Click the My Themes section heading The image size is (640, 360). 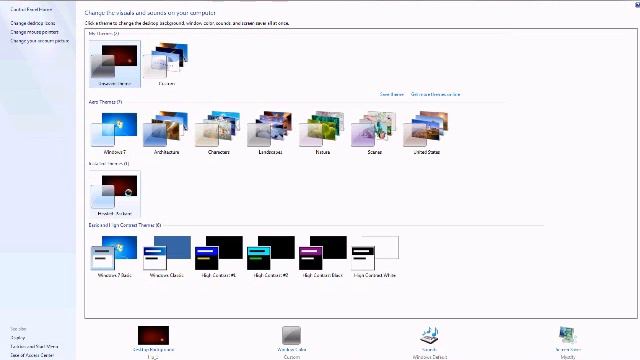coord(104,33)
